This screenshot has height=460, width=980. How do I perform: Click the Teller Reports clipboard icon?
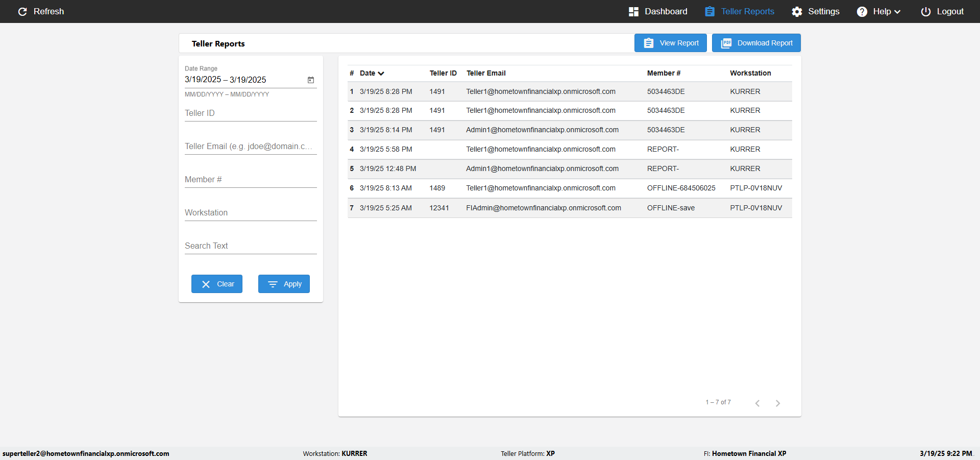[x=709, y=12]
